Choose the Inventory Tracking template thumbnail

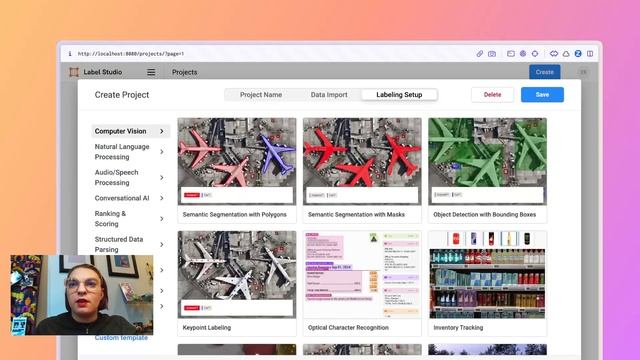pos(487,274)
